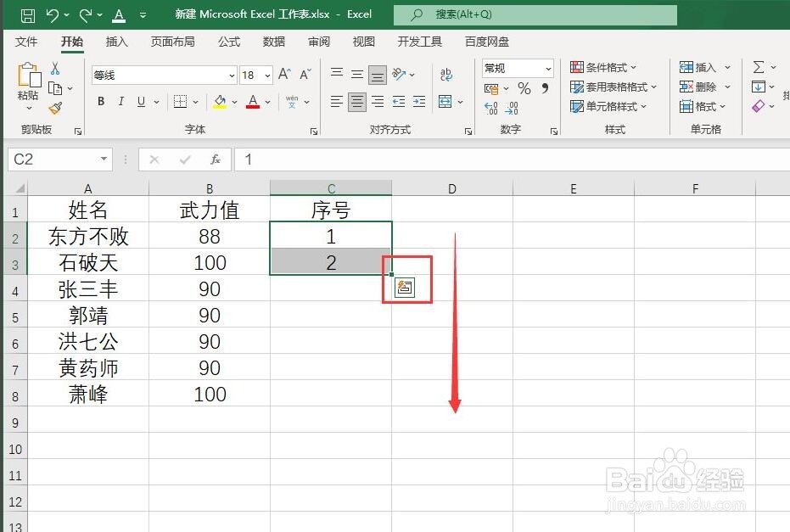Click the decrease decimal icon

tap(512, 108)
